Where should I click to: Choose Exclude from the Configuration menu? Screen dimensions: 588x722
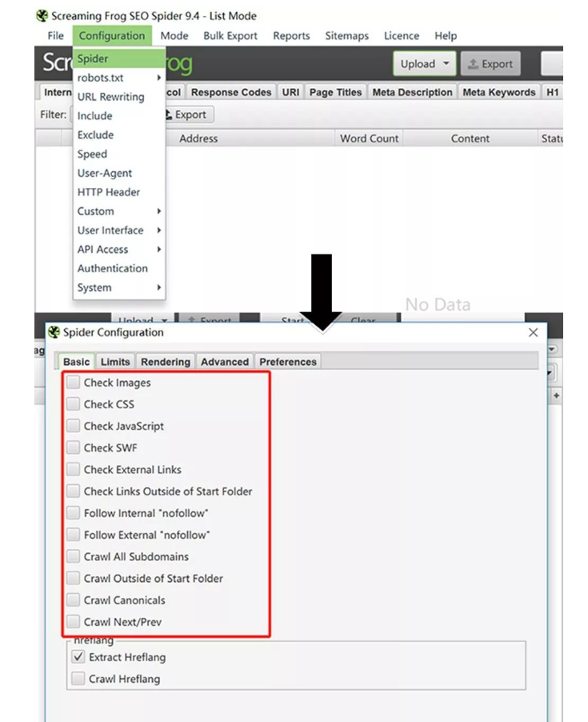pos(119,135)
